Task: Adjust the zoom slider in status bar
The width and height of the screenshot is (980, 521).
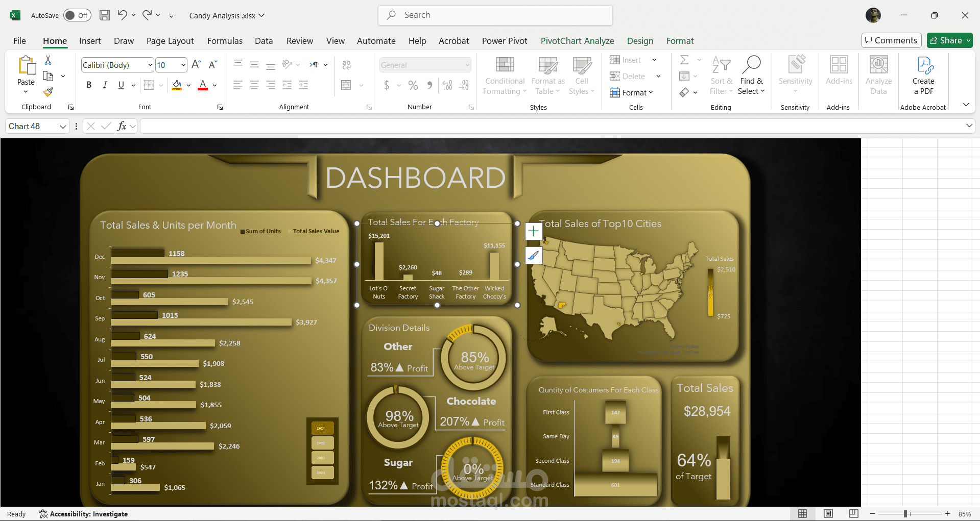Action: pyautogui.click(x=905, y=514)
